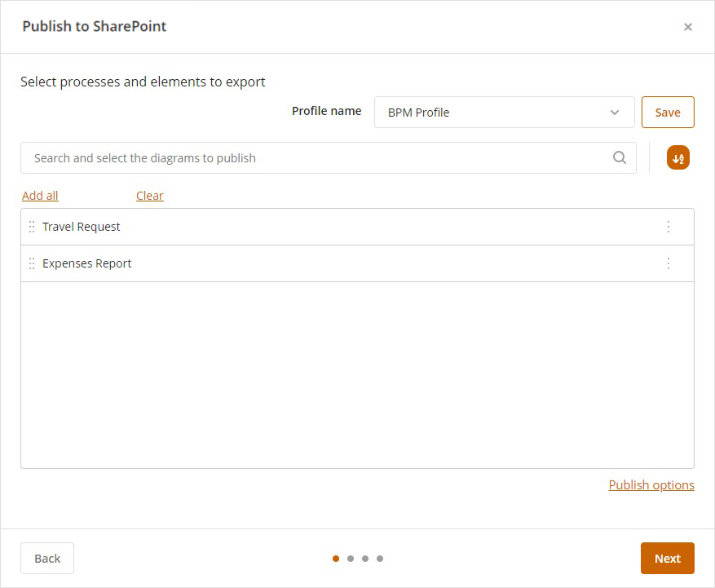Viewport: 715px width, 588px height.
Task: Jump to the last wizard step dot
Action: tap(380, 559)
